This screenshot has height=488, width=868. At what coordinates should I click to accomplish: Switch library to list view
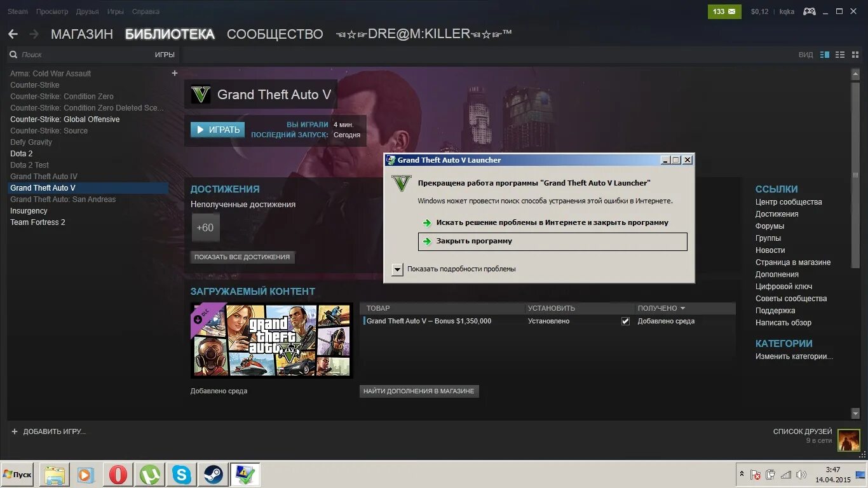tap(840, 55)
